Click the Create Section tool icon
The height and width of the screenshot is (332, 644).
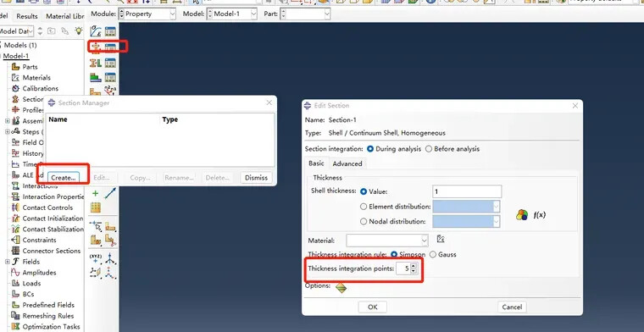[96, 47]
